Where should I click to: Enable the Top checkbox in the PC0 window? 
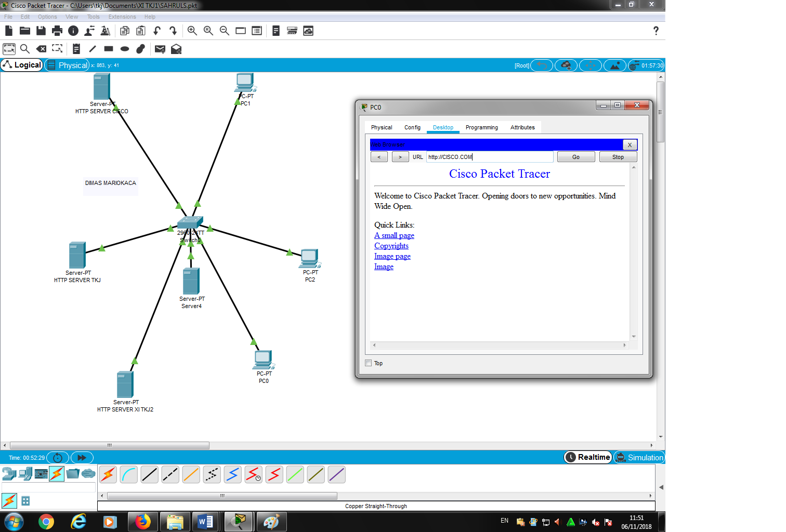369,363
